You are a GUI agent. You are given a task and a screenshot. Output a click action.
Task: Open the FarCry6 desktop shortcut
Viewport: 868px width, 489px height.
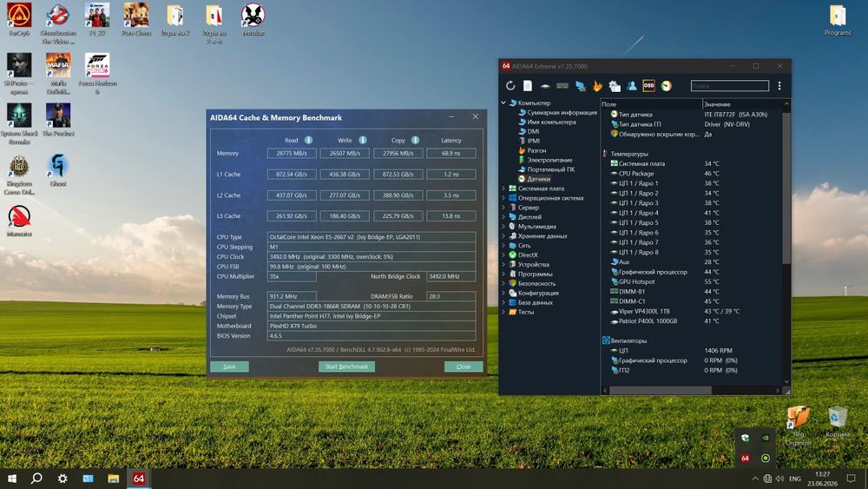pos(19,20)
